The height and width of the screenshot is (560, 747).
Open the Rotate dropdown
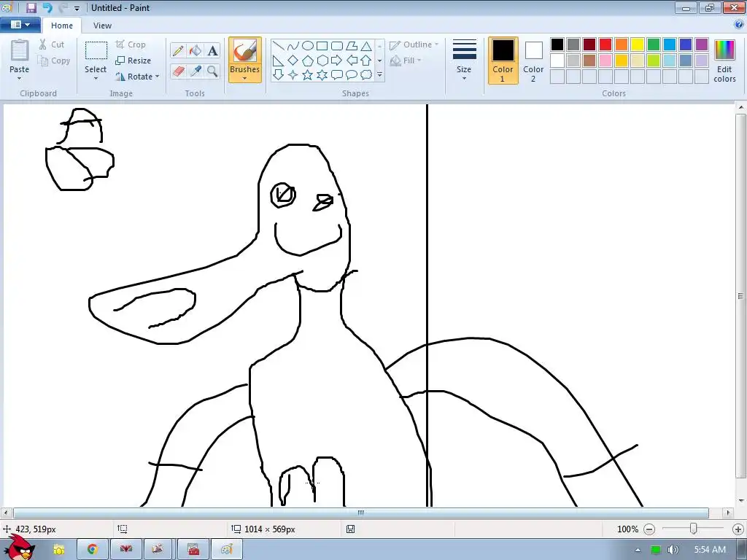(137, 77)
